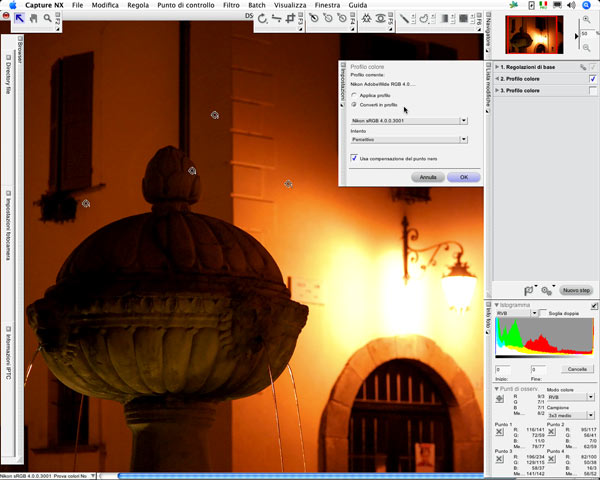Screen dimensions: 600x480
Task: Select the Lasso selection tool
Action: [424, 18]
